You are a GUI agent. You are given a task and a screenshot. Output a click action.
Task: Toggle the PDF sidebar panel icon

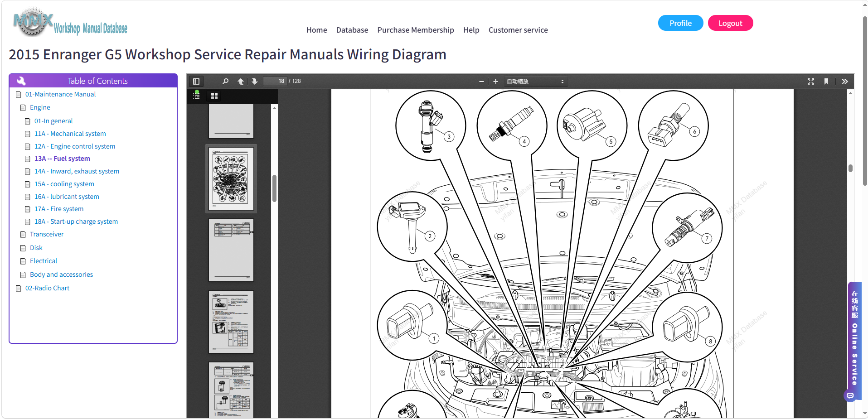point(196,82)
